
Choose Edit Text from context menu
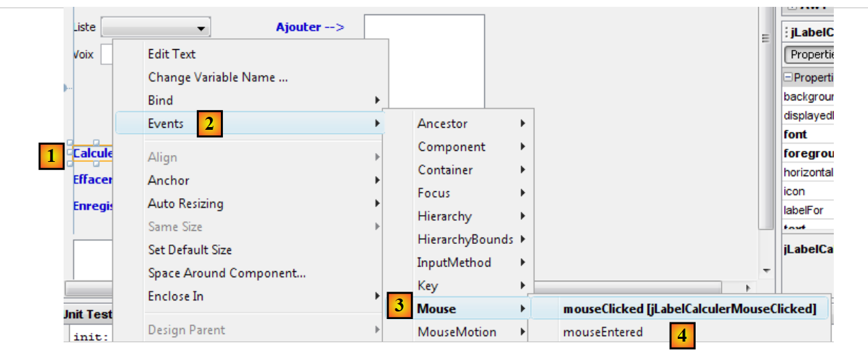(172, 54)
